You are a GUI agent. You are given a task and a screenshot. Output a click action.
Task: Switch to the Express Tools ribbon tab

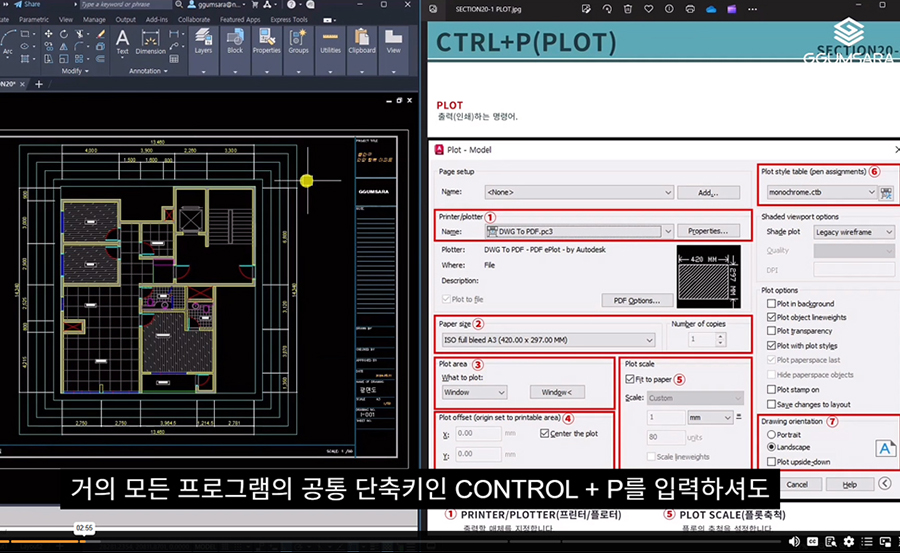(x=288, y=19)
